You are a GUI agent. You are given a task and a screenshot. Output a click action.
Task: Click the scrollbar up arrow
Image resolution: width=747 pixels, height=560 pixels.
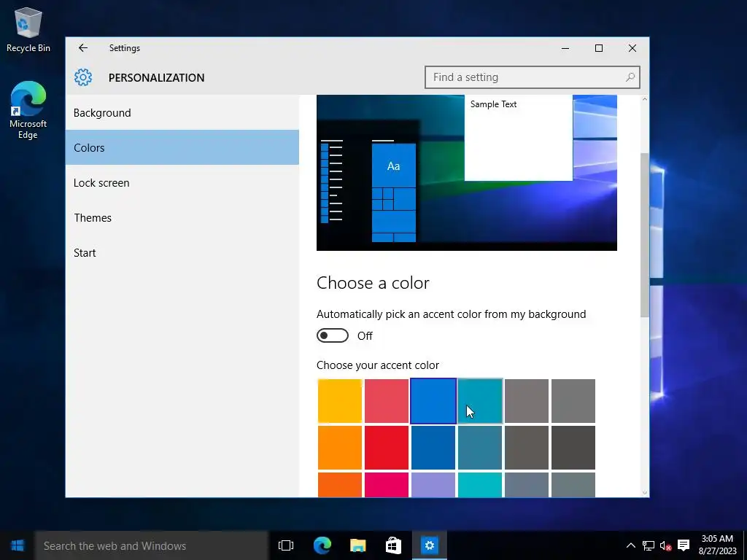click(645, 99)
